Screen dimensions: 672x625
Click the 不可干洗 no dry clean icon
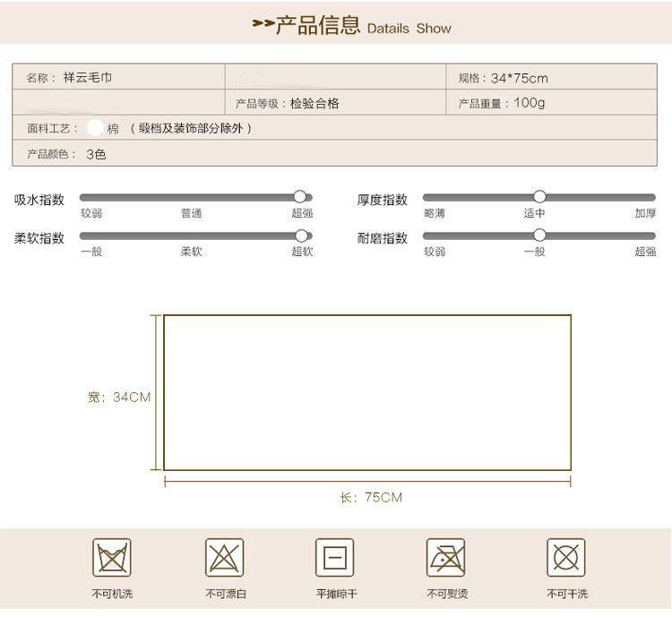point(565,557)
